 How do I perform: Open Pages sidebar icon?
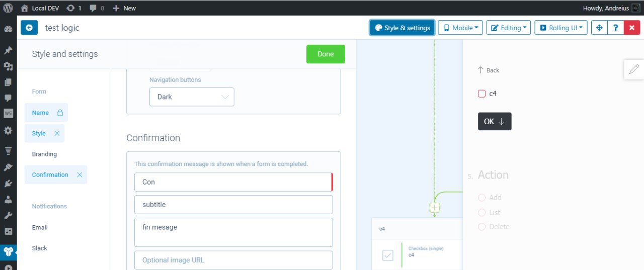click(x=8, y=82)
